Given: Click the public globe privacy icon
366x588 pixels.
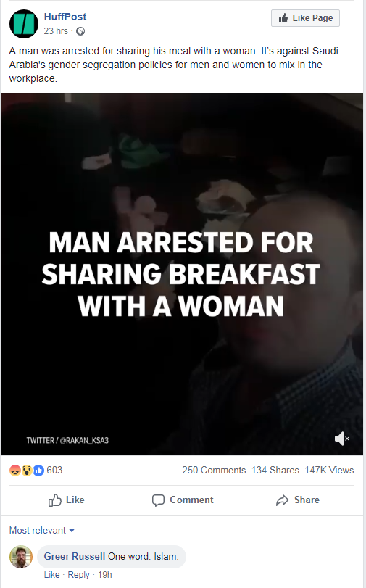Looking at the screenshot, I should 80,31.
